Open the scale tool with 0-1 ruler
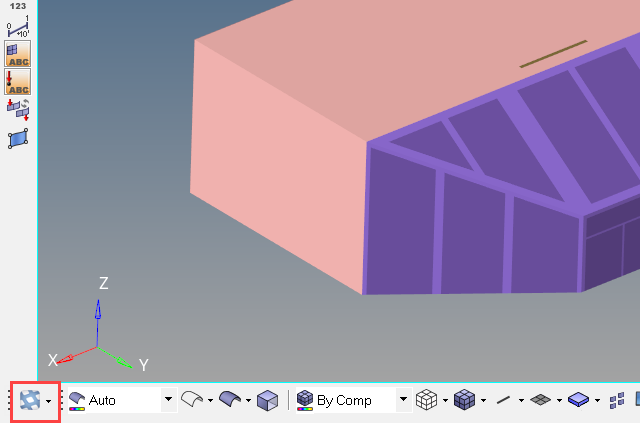 pos(18,27)
